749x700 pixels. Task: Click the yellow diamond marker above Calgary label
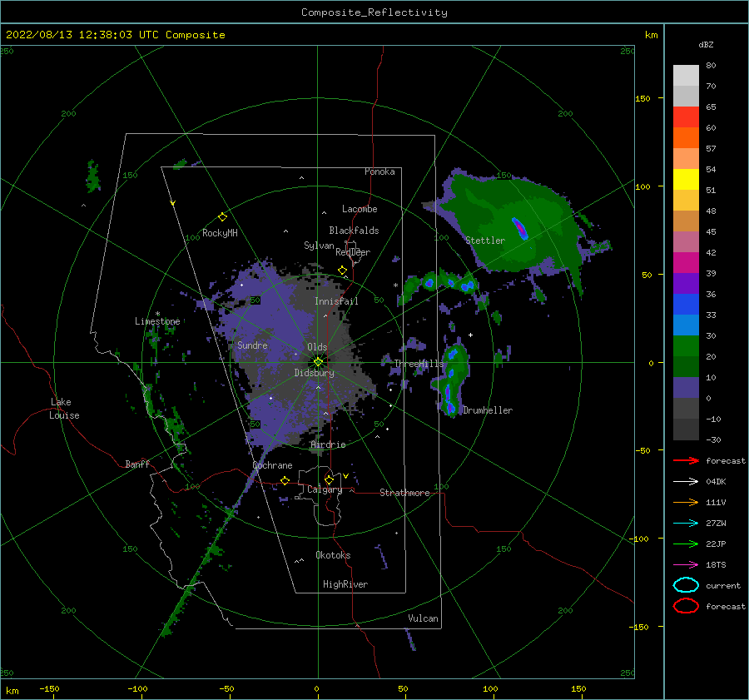pyautogui.click(x=329, y=479)
